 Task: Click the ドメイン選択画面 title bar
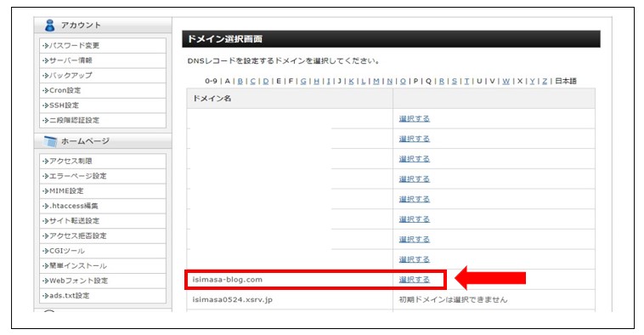pyautogui.click(x=391, y=39)
